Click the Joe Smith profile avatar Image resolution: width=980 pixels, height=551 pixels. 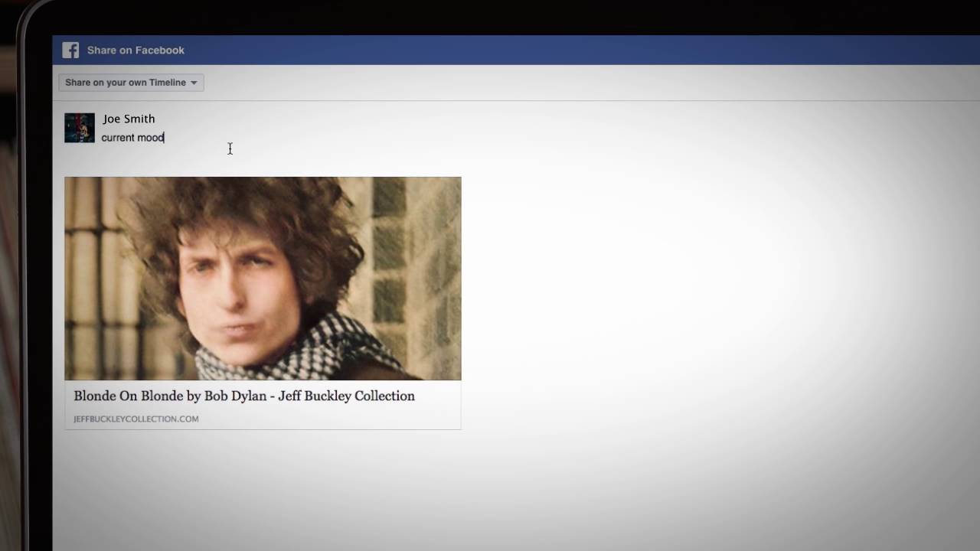[x=80, y=128]
